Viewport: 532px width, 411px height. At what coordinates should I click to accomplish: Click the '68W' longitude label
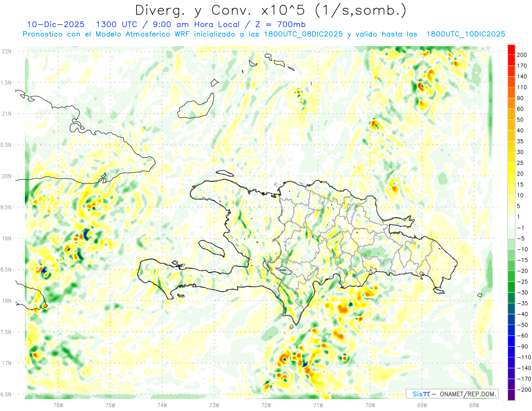474,404
